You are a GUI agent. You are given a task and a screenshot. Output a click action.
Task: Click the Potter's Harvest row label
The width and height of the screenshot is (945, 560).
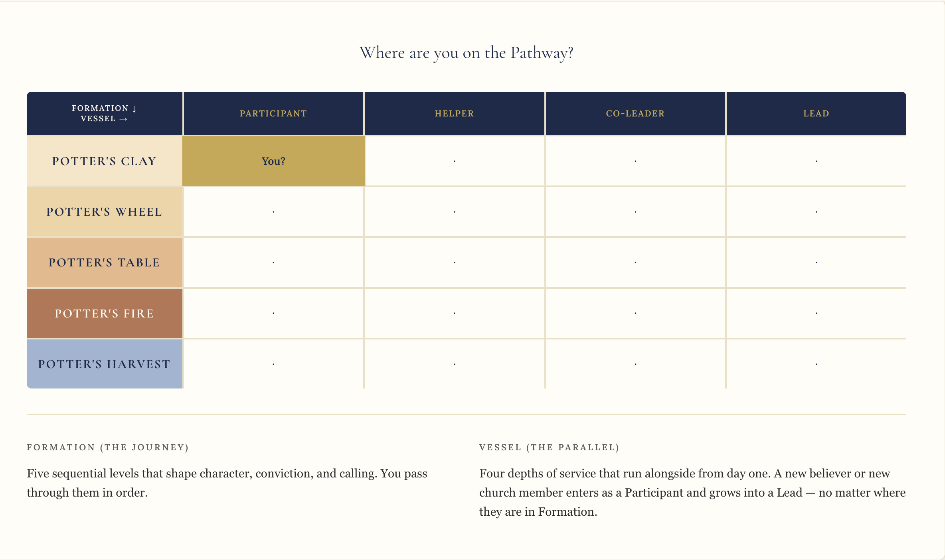pyautogui.click(x=105, y=364)
